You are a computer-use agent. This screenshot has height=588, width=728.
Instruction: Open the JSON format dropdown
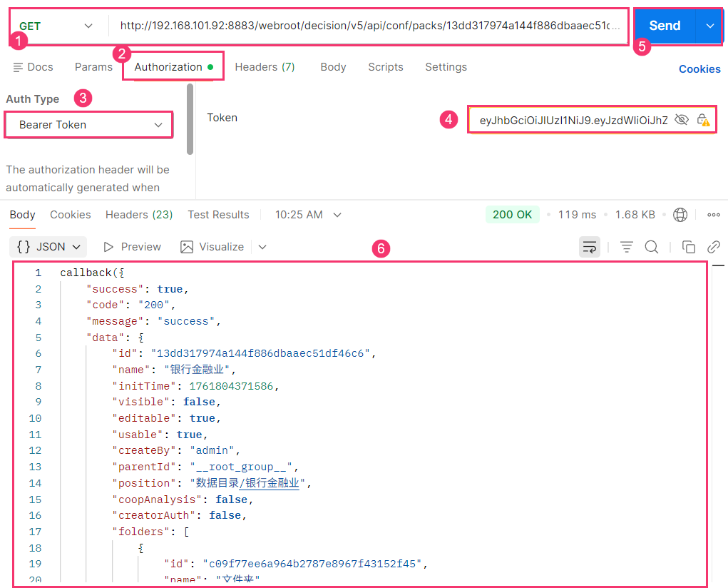(x=48, y=247)
